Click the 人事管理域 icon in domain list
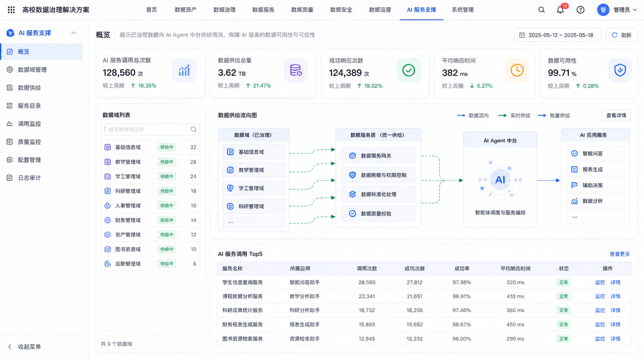The width and height of the screenshot is (644, 360). tap(108, 205)
